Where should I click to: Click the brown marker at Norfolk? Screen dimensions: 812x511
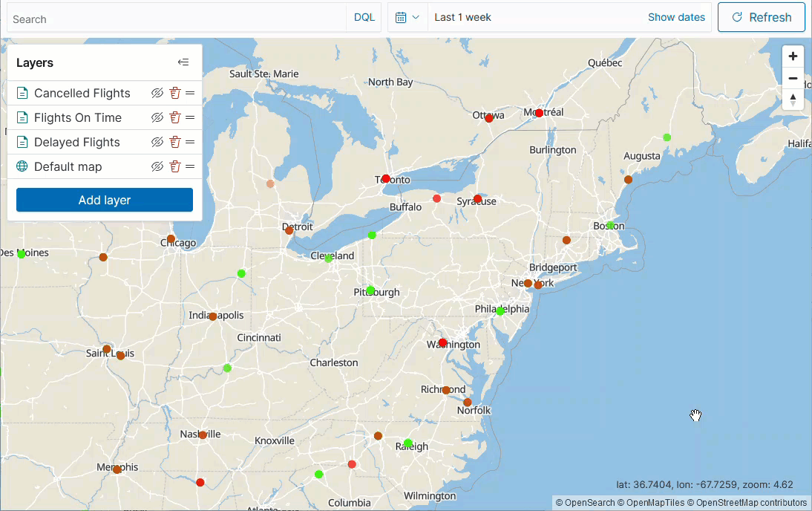(x=468, y=402)
